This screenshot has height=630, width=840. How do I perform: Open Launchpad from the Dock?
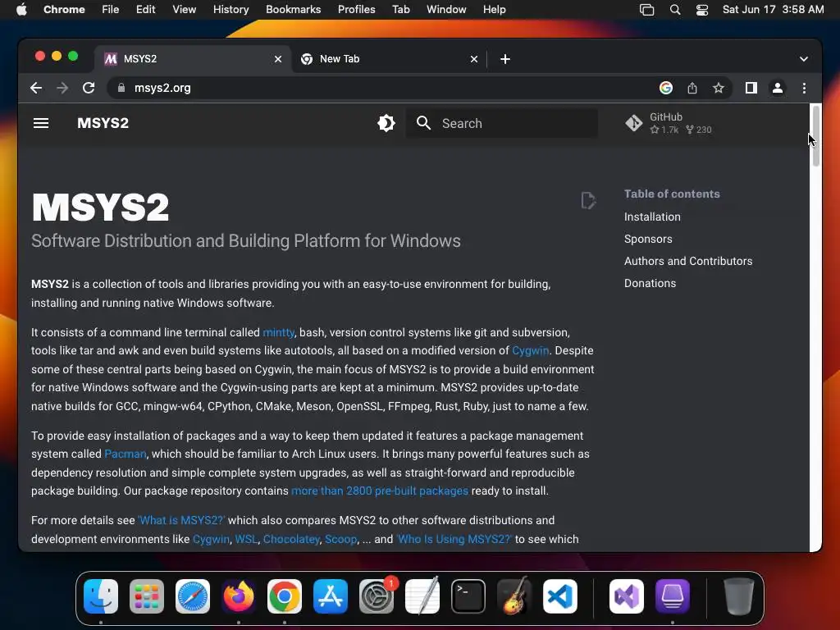point(147,596)
